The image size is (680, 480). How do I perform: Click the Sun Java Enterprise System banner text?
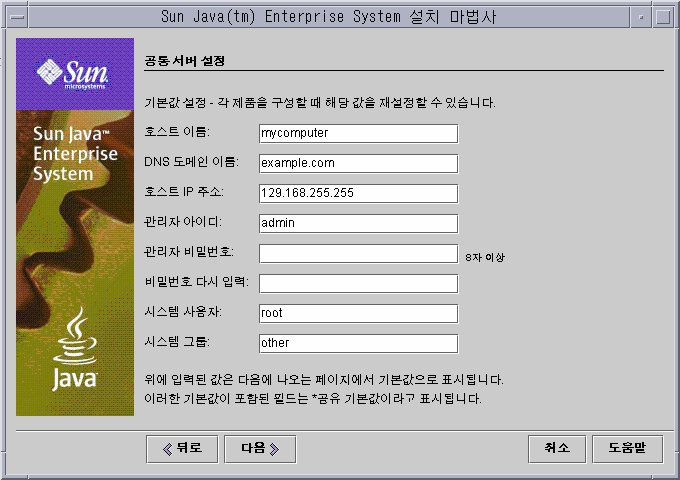pyautogui.click(x=75, y=153)
